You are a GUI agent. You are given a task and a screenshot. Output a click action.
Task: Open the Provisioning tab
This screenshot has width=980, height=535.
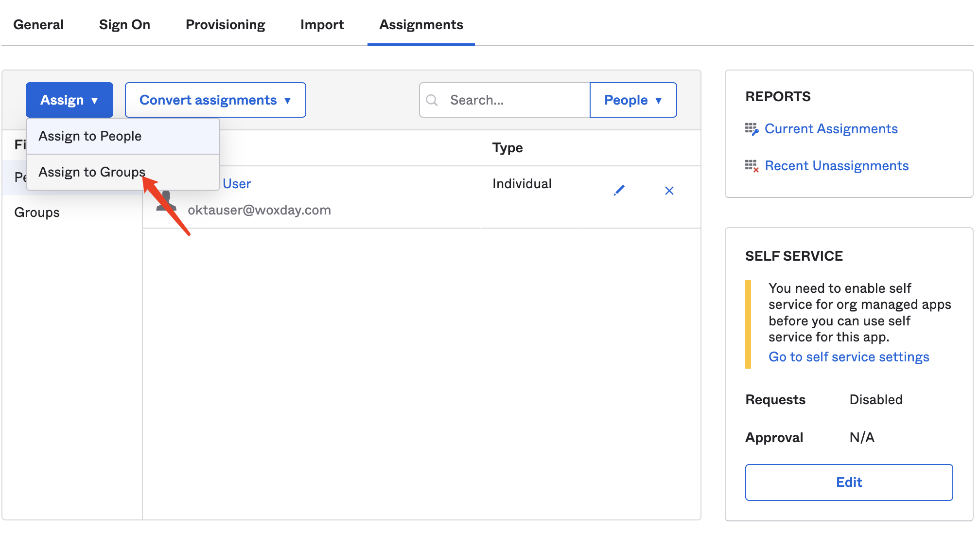(226, 24)
